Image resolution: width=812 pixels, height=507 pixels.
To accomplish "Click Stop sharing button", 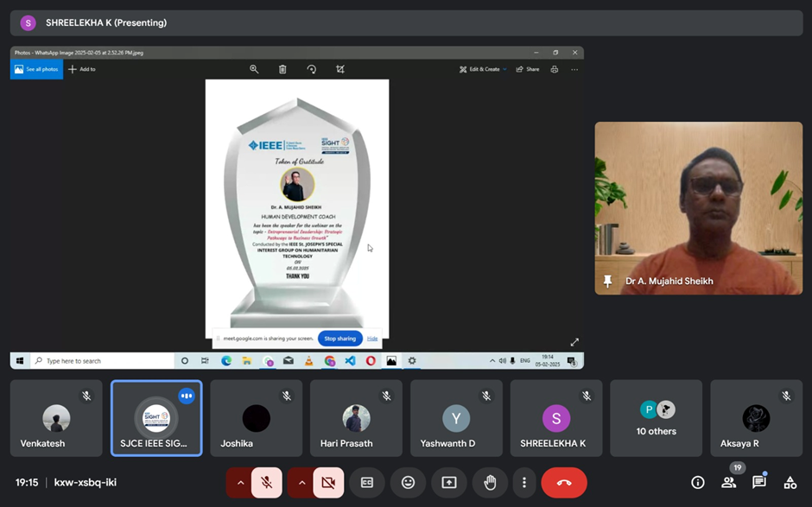I will coord(339,339).
